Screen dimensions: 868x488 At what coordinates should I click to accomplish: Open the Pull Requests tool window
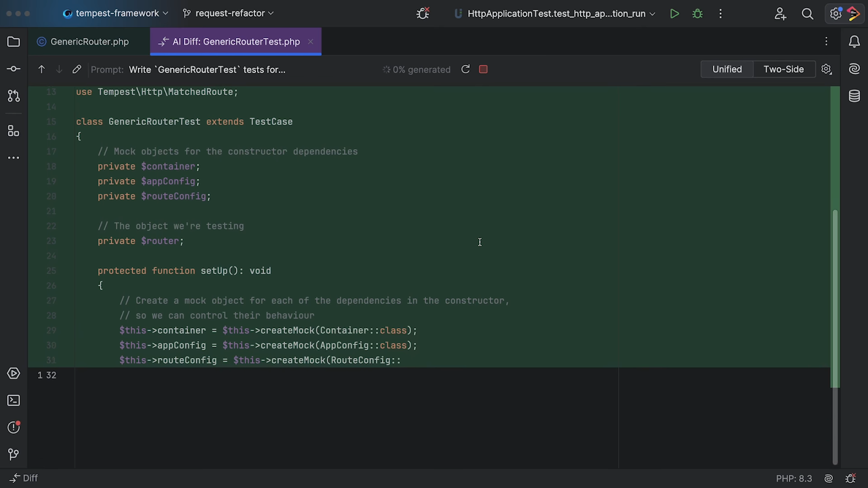14,96
